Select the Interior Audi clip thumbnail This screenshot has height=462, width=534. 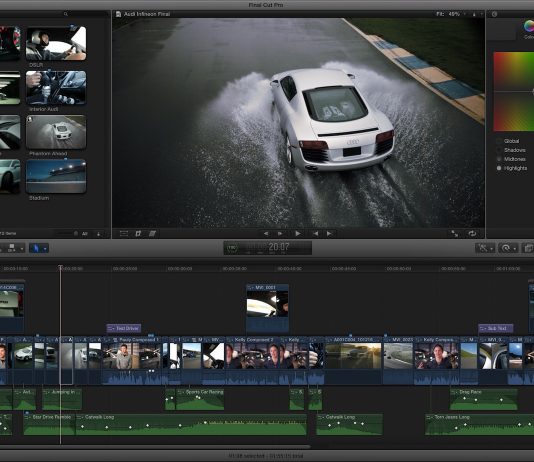(56, 88)
